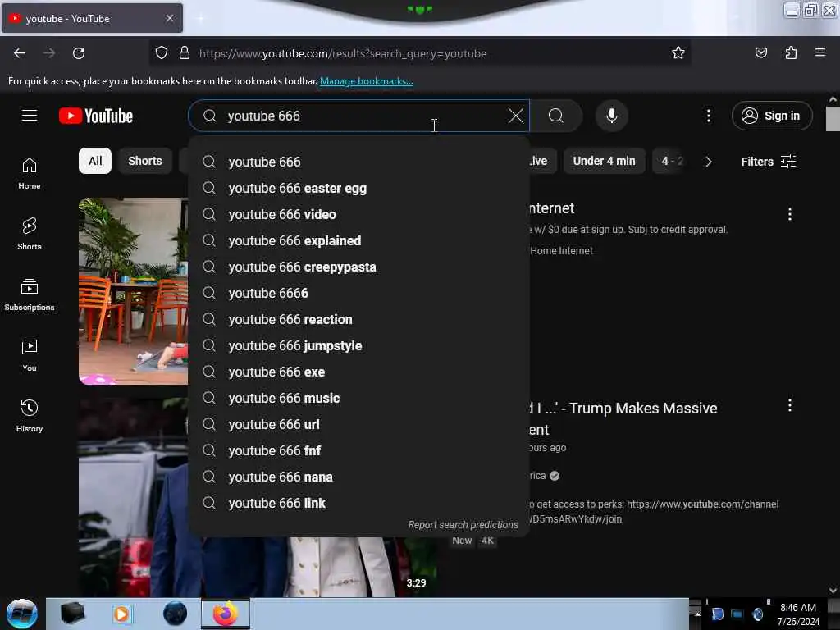This screenshot has width=840, height=630.
Task: Choose suggestion 'youtube 666 explained'
Action: [x=358, y=240]
